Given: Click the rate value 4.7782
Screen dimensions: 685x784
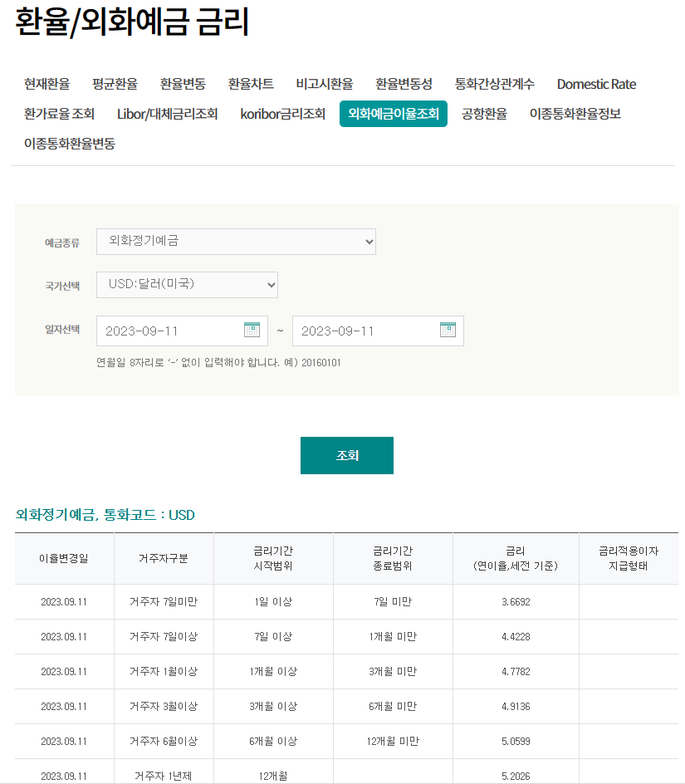Looking at the screenshot, I should [x=516, y=672].
